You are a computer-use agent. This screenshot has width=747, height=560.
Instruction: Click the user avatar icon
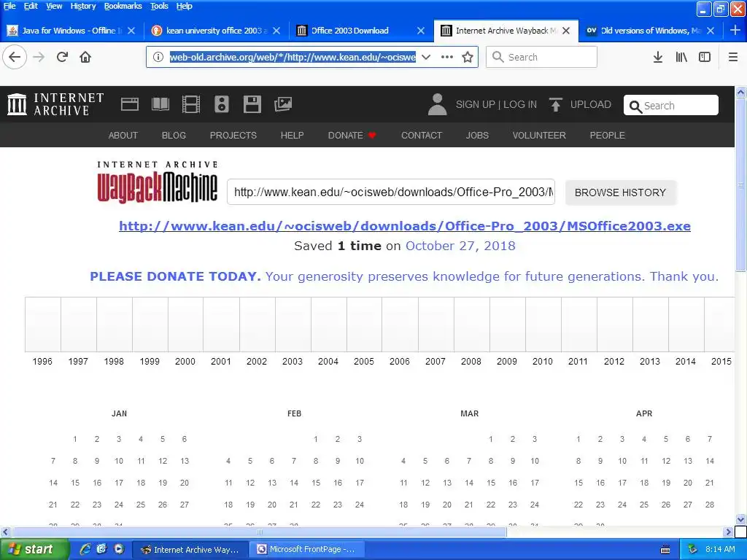(x=438, y=104)
